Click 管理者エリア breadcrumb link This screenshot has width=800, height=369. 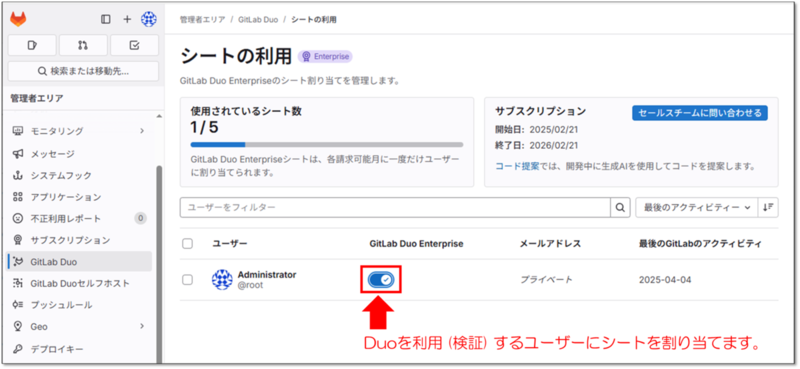click(x=203, y=20)
